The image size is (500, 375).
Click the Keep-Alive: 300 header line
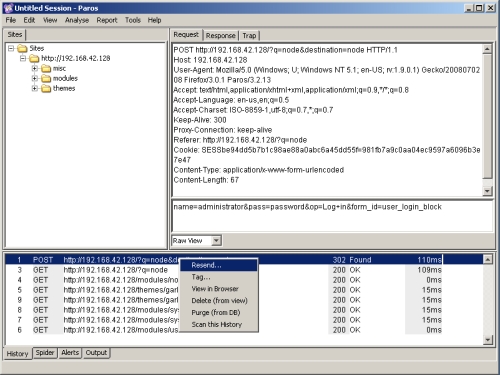tap(200, 120)
